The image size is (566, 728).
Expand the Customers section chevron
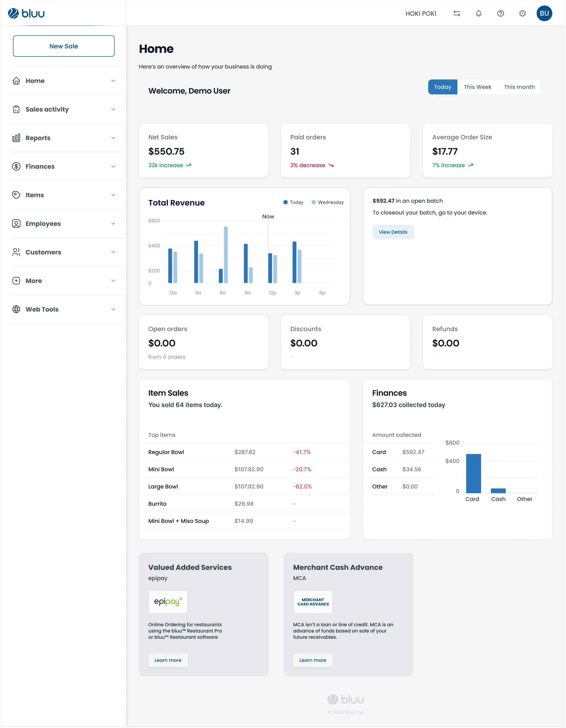(113, 252)
